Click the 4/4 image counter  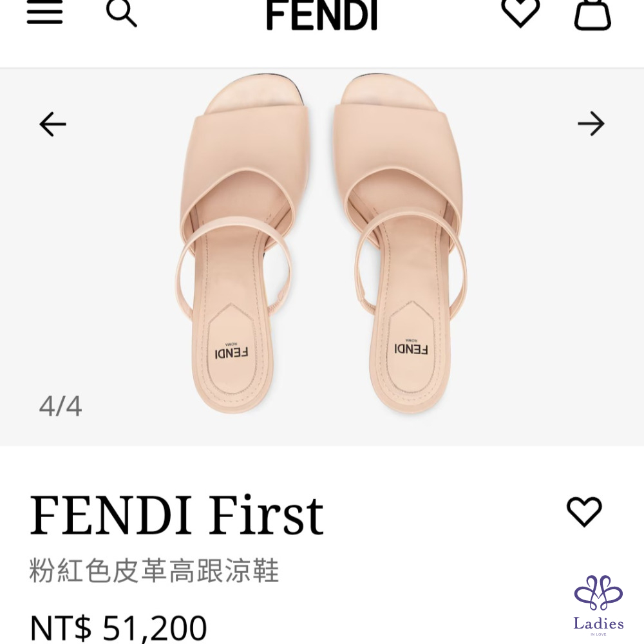61,406
